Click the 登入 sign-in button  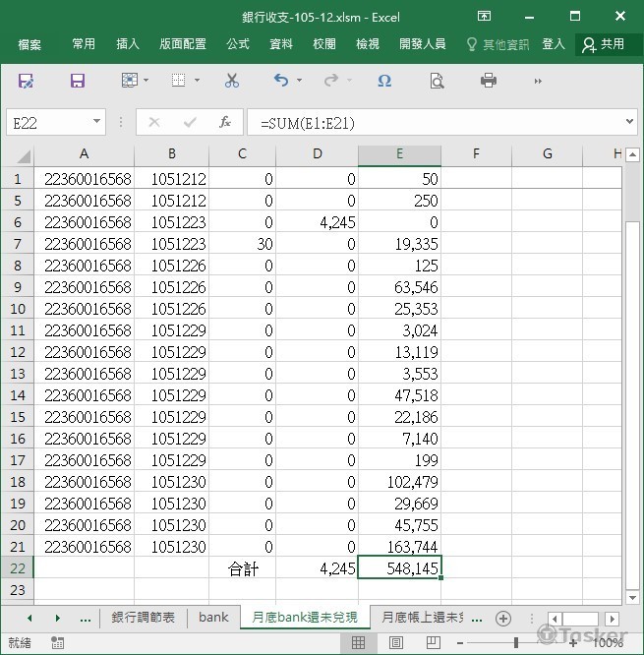tap(554, 44)
